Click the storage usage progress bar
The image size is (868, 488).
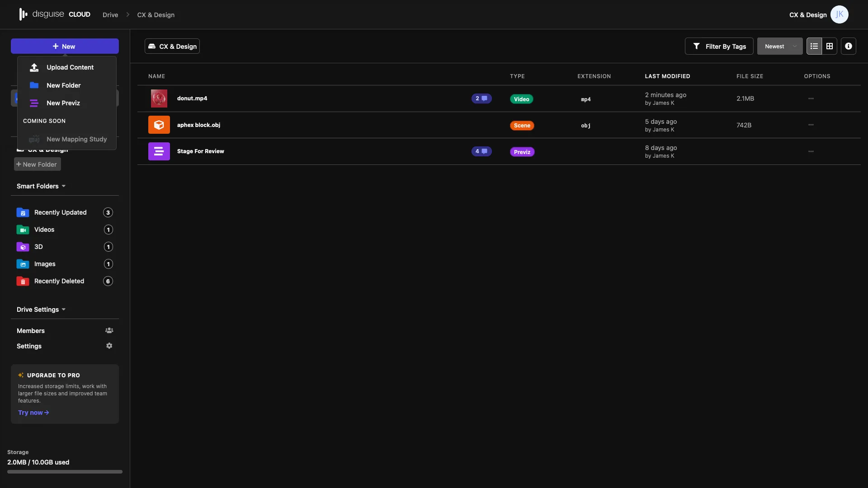click(x=64, y=471)
